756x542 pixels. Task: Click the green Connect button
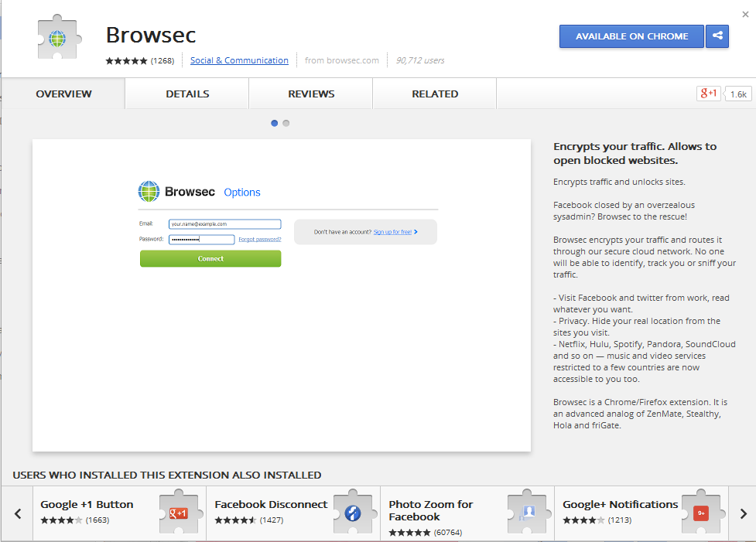tap(210, 259)
